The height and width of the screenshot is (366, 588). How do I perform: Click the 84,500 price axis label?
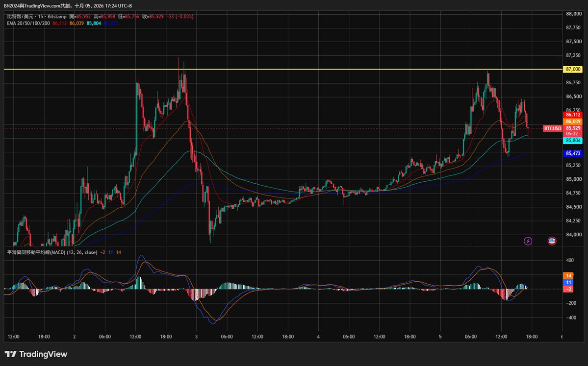pyautogui.click(x=574, y=207)
